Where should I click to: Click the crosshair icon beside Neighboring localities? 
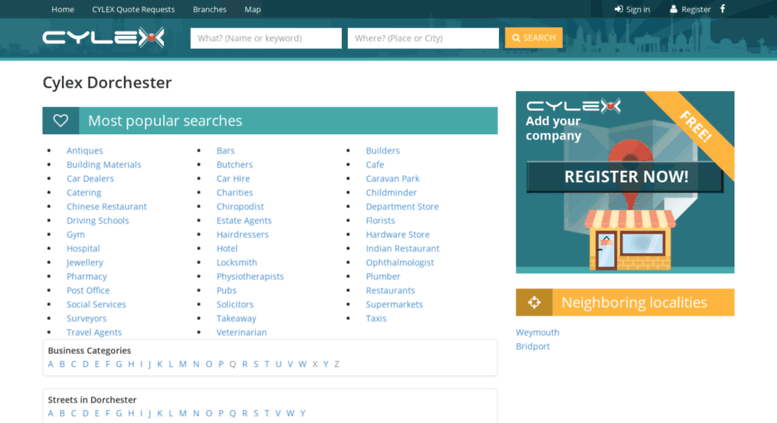click(x=534, y=302)
